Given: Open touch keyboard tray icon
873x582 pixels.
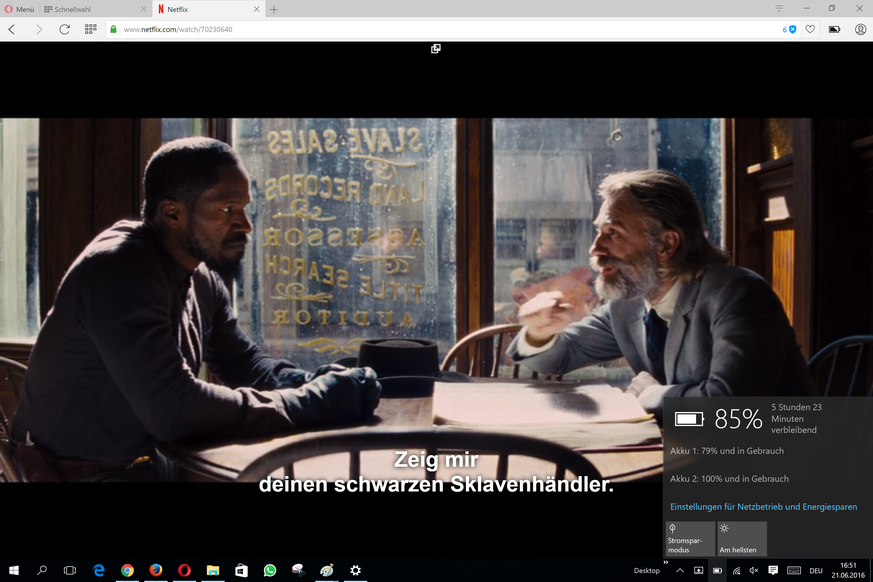Looking at the screenshot, I should coord(794,570).
